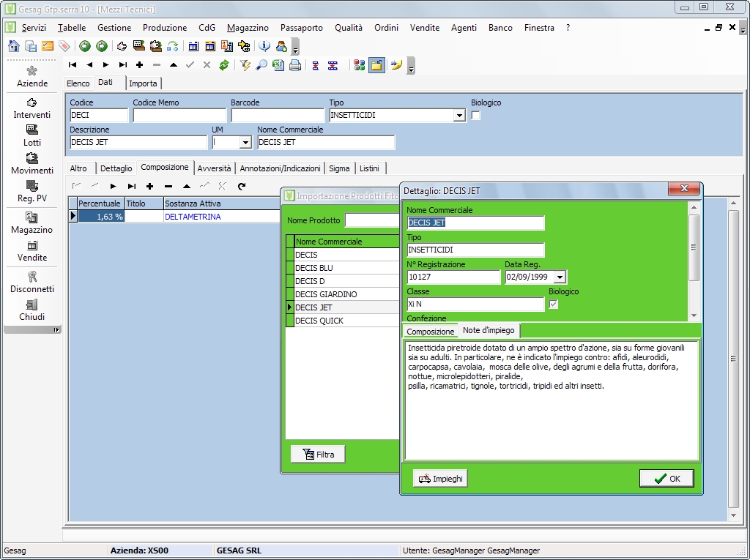Image resolution: width=750 pixels, height=560 pixels.
Task: Click the Filtra button
Action: [318, 455]
